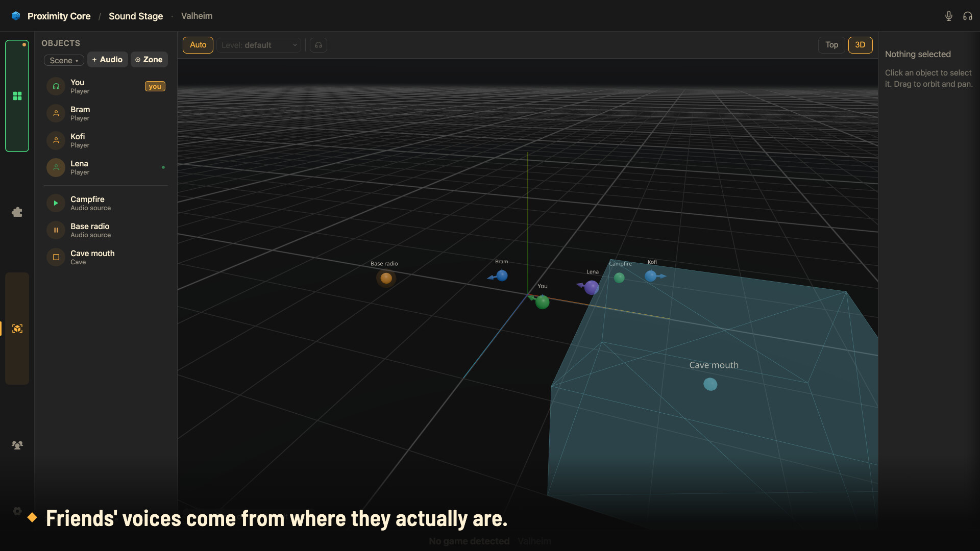Click the person icon beside Lena

coord(56,167)
